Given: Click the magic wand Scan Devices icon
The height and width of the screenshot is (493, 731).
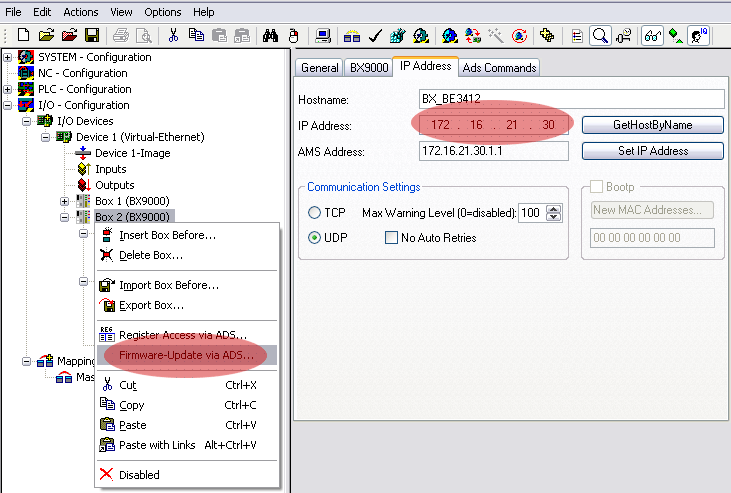Looking at the screenshot, I should [496, 35].
